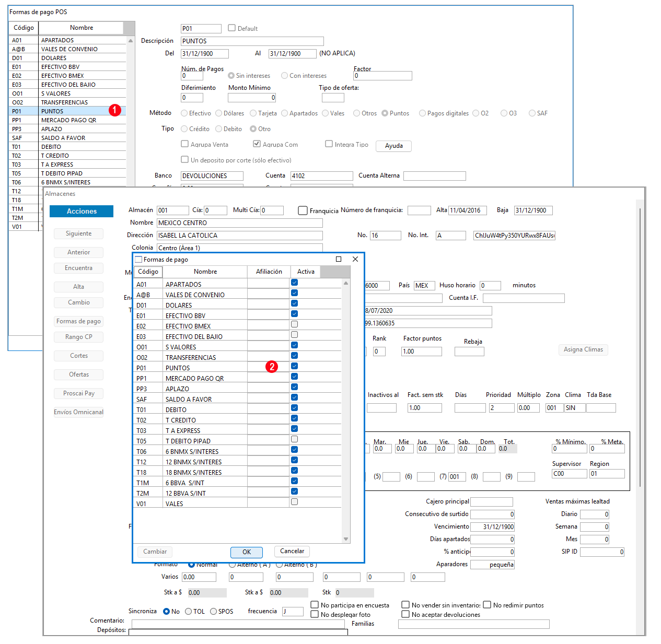The image size is (661, 644).
Task: Uncheck Activa checkbox for PUNTOS row
Action: click(295, 366)
